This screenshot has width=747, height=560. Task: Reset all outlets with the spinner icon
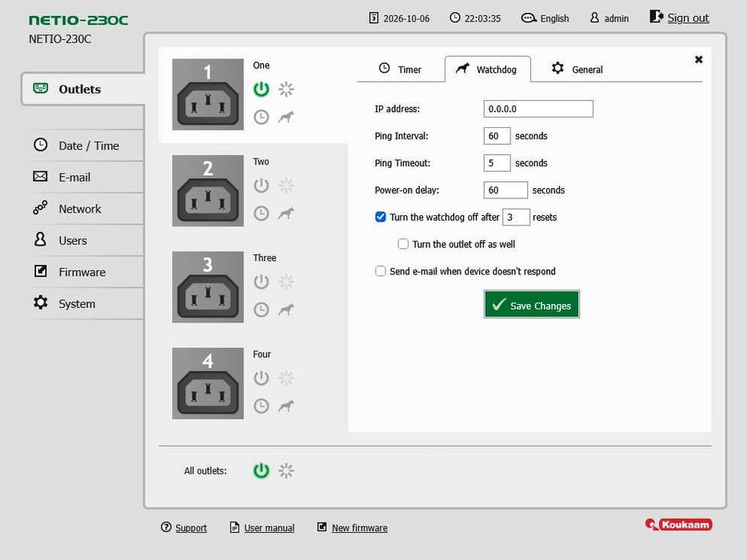pyautogui.click(x=286, y=471)
